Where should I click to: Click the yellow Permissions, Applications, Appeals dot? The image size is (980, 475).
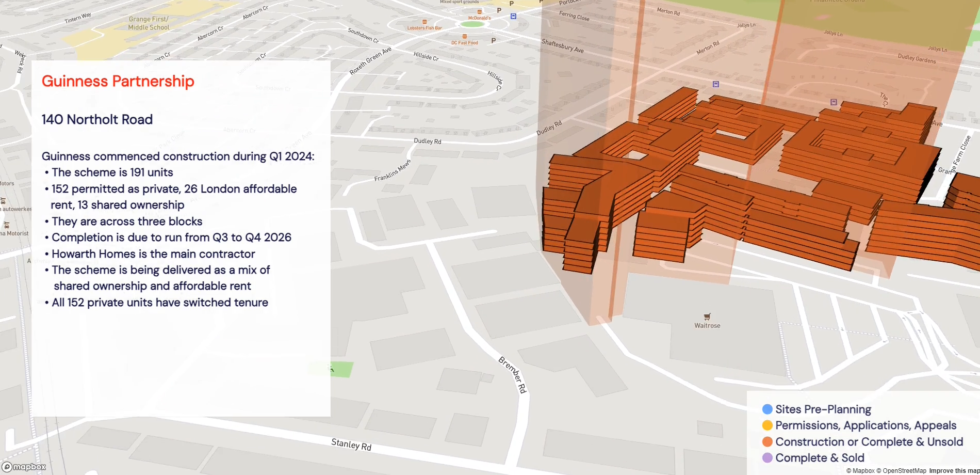point(767,425)
